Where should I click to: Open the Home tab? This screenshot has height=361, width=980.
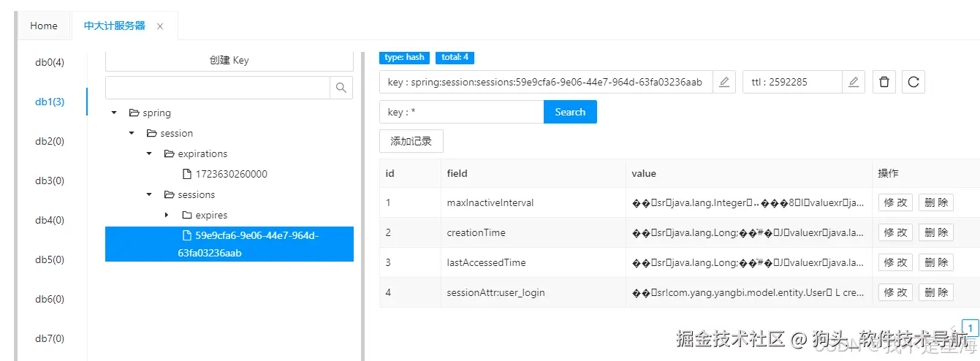pyautogui.click(x=44, y=26)
